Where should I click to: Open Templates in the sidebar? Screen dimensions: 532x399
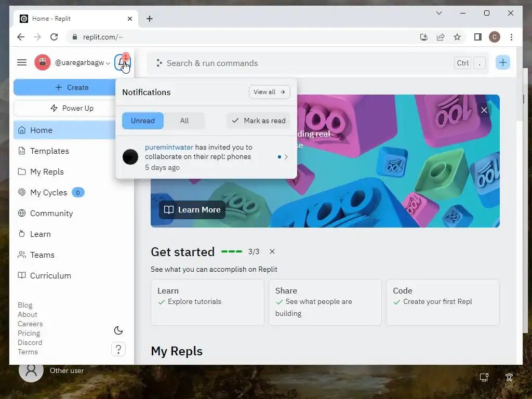[65, 151]
